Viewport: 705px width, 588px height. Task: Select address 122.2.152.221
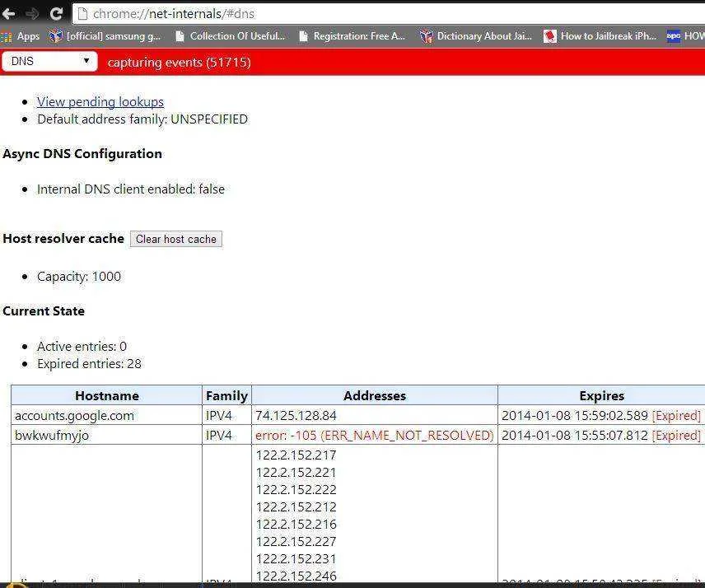tap(296, 473)
